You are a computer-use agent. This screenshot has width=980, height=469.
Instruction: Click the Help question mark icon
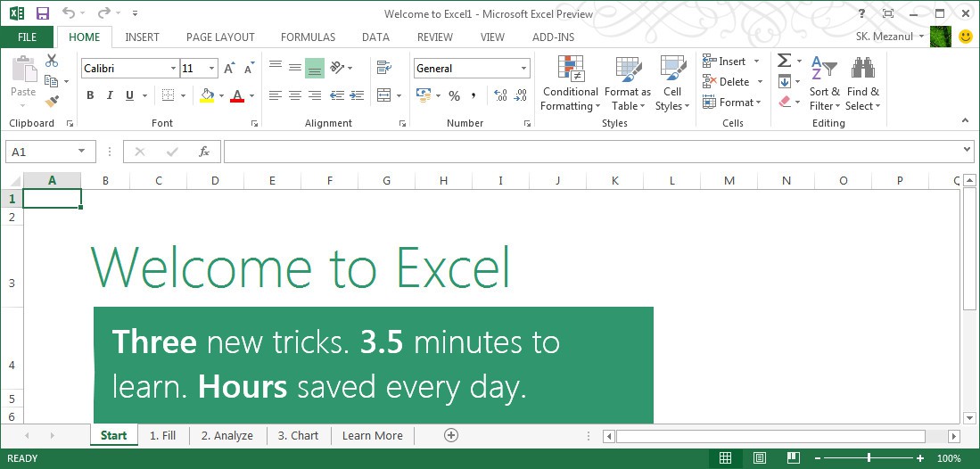tap(862, 13)
